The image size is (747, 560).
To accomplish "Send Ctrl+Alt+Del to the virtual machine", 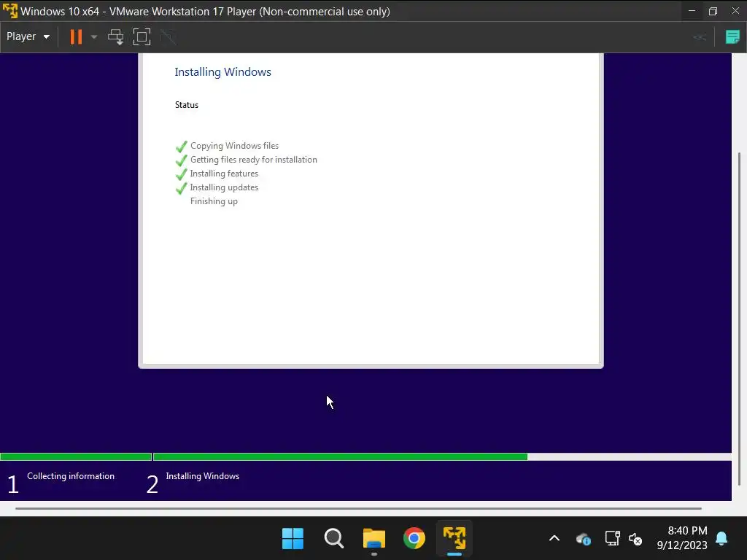I will pyautogui.click(x=115, y=36).
